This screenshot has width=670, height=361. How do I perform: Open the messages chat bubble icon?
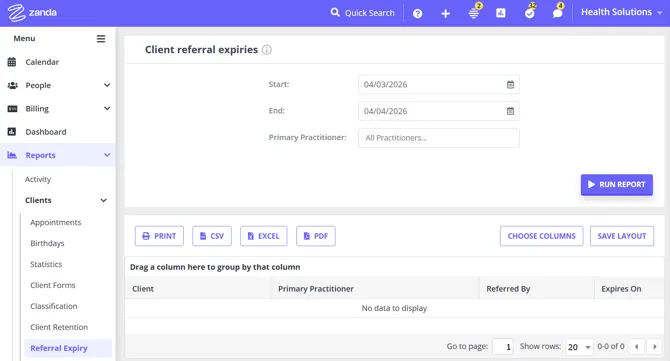pos(557,13)
